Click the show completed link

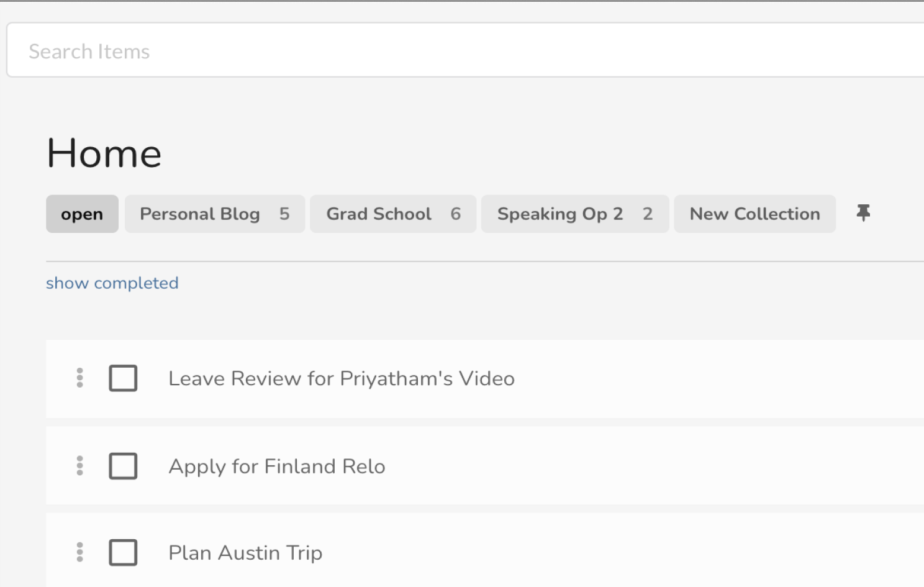click(x=112, y=283)
